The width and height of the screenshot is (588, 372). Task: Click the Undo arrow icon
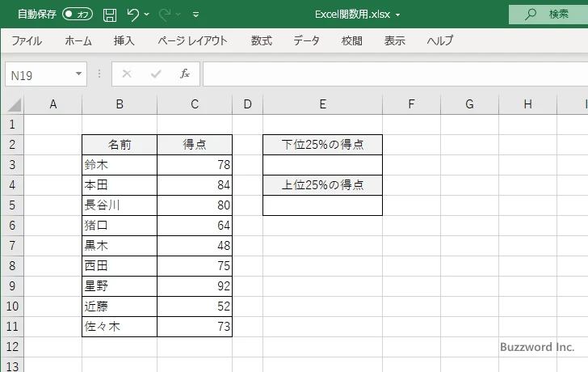132,15
